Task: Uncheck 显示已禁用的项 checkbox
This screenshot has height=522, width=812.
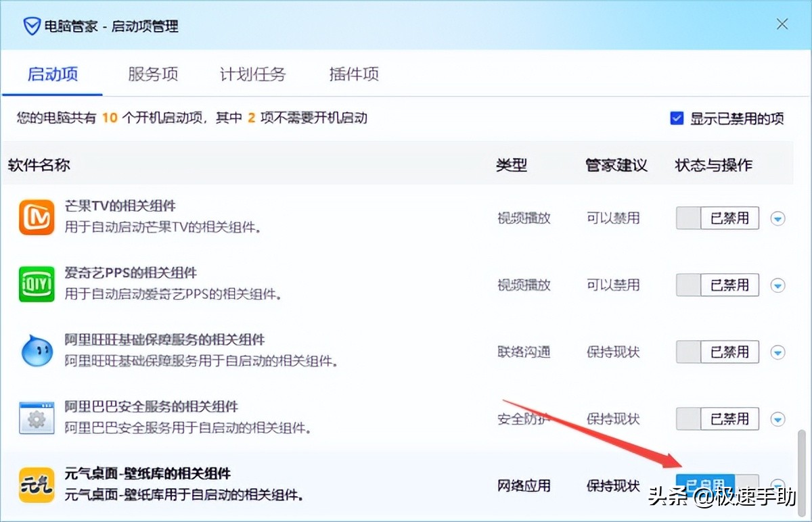Action: (x=677, y=118)
